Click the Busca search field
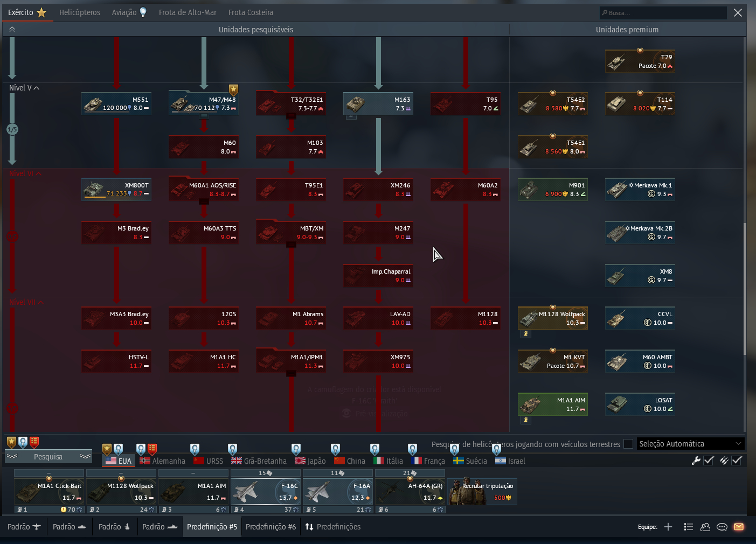Image resolution: width=756 pixels, height=544 pixels. (x=663, y=12)
